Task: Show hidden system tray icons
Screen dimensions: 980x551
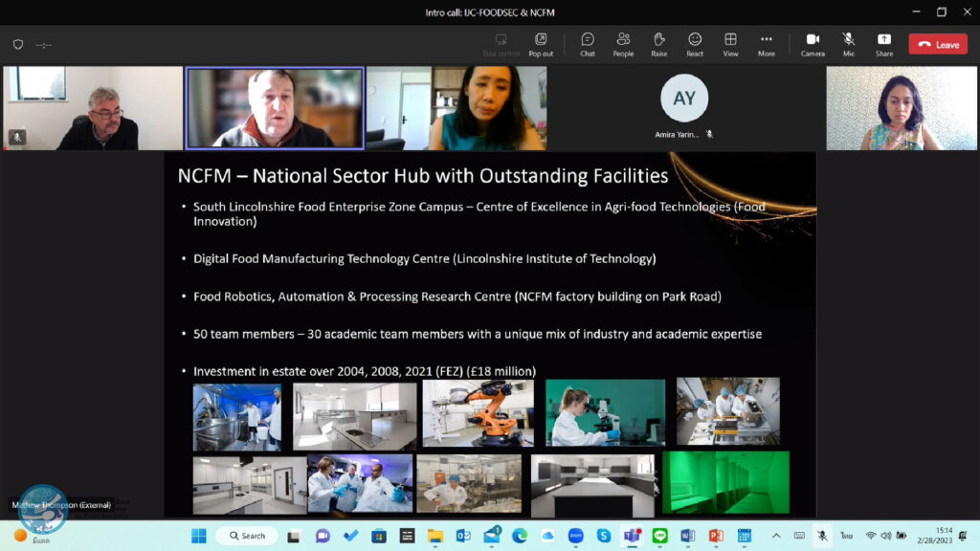Action: pos(776,536)
